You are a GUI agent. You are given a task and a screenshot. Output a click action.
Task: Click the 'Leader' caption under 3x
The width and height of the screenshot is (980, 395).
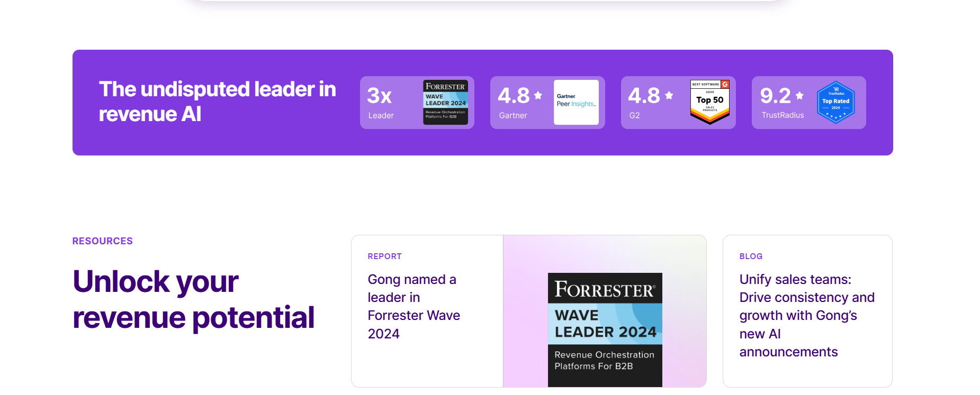coord(381,115)
